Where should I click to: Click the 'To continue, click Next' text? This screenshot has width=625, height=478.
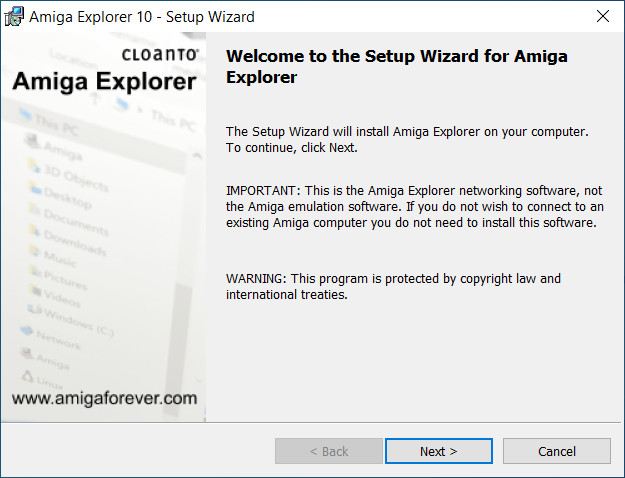point(291,148)
